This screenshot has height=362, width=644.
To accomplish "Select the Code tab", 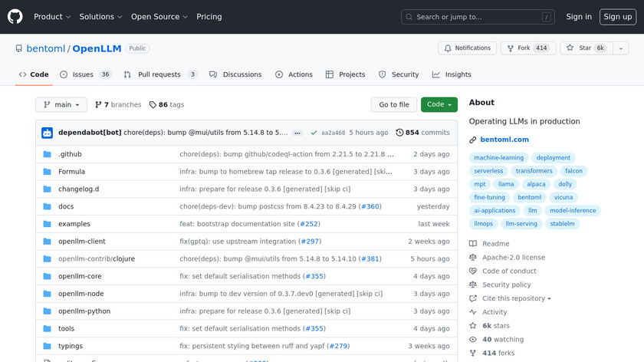I will point(34,74).
